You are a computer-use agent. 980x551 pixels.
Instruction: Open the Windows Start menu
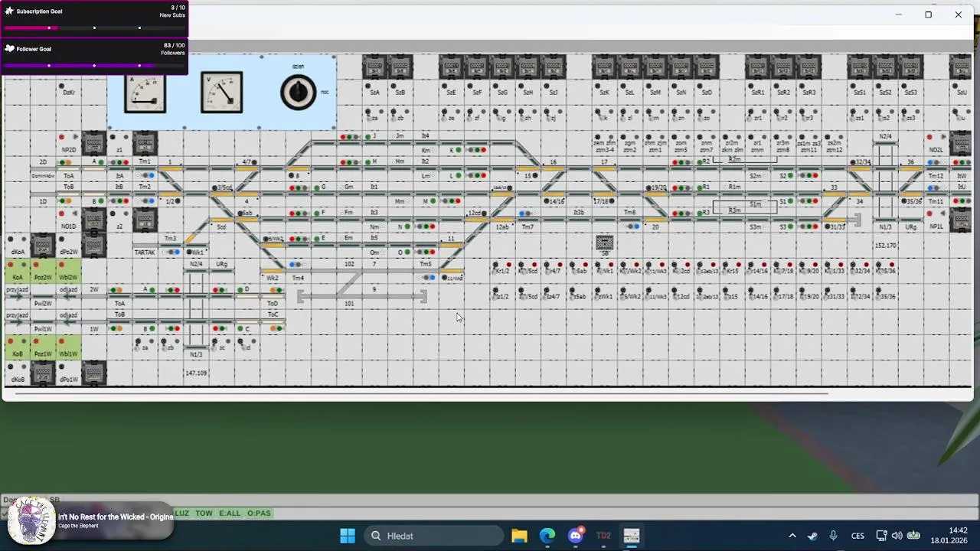click(348, 536)
